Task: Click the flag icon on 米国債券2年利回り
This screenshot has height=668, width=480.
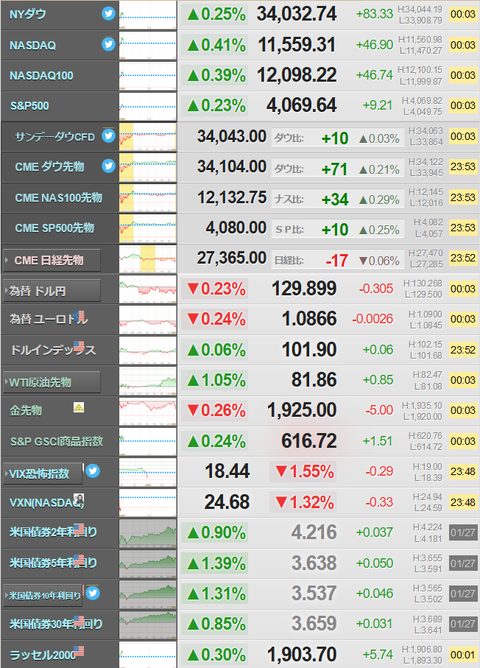Action: click(x=79, y=528)
